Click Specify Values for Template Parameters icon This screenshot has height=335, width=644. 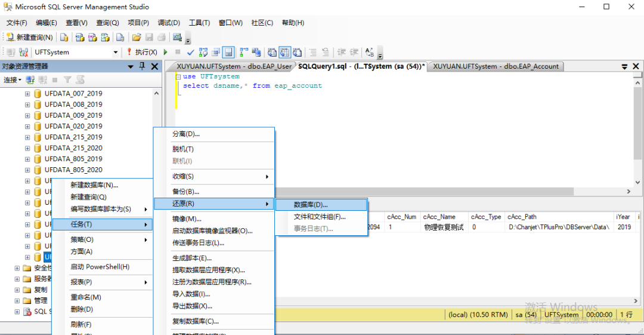point(369,53)
